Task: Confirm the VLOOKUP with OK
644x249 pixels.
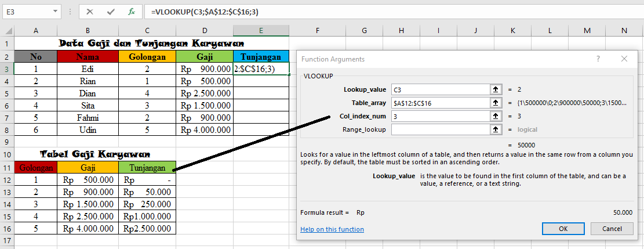Action: [x=563, y=229]
